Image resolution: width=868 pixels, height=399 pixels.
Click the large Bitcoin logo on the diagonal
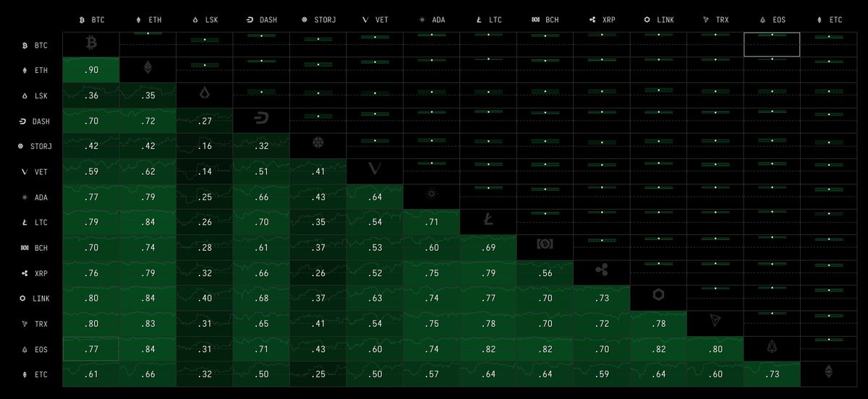pyautogui.click(x=90, y=43)
